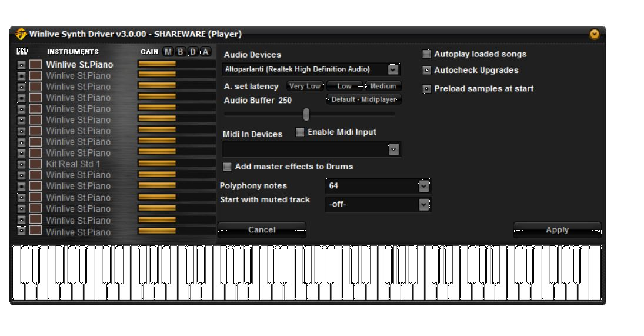The width and height of the screenshot is (644, 336).
Task: Expand the Start with muted track dropdown
Action: pos(424,204)
